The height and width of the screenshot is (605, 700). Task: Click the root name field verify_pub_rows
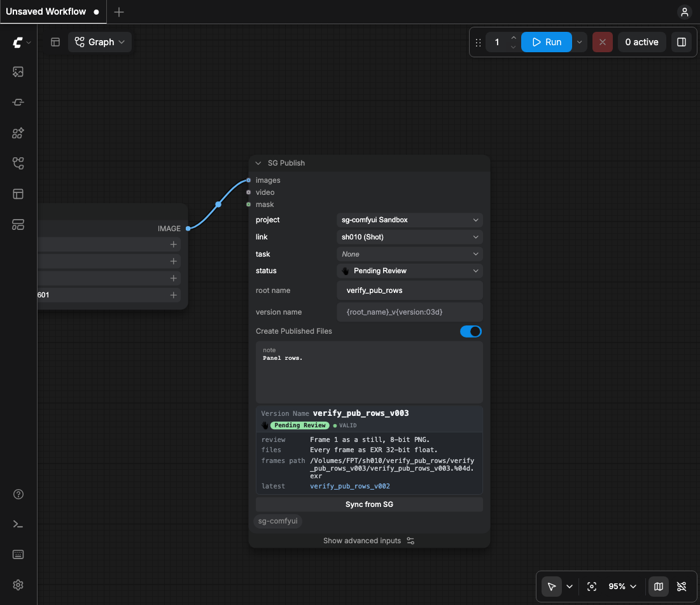[409, 290]
